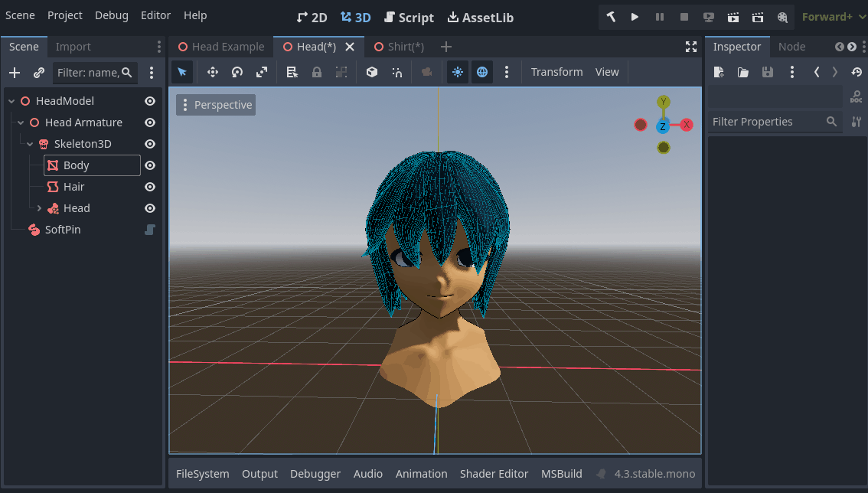Click the X axis of view gizmo
The image size is (868, 493).
(687, 125)
